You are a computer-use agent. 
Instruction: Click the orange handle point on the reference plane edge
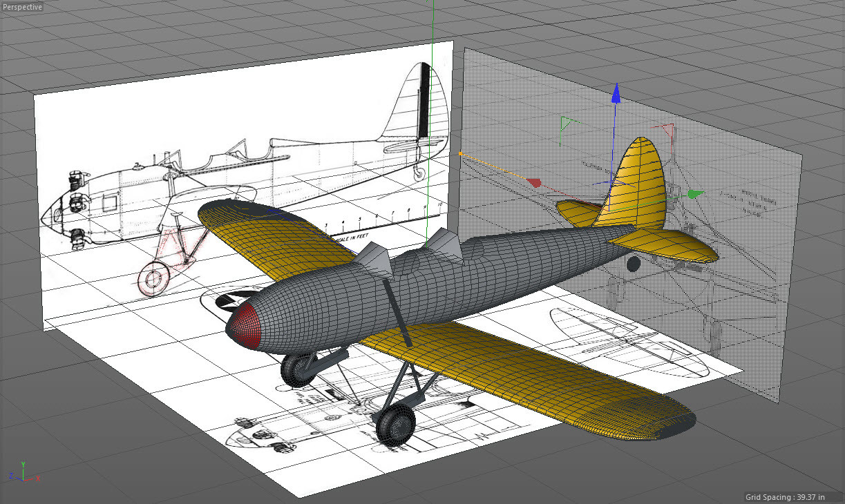460,153
